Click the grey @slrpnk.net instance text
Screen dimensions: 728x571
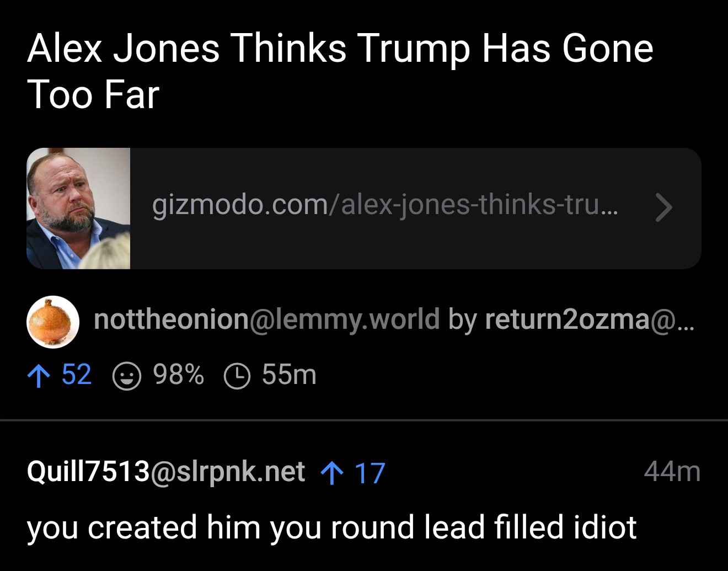pos(228,472)
